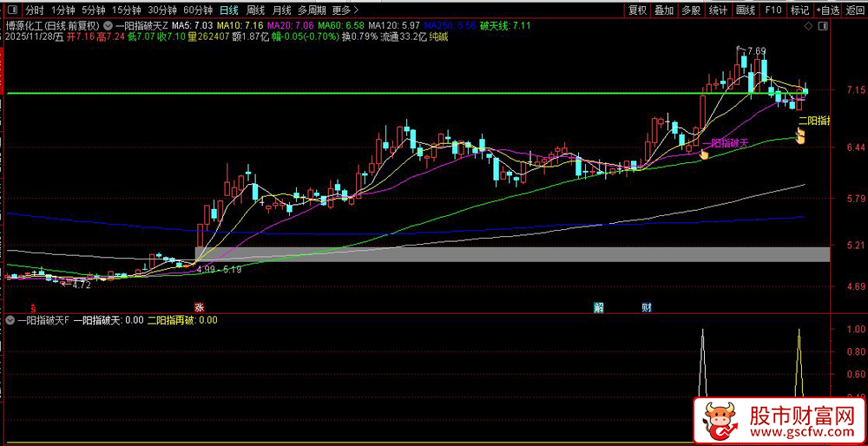Click the 二阳指 pointing-hand signal icon
Image resolution: width=868 pixels, height=446 pixels.
pos(800,136)
